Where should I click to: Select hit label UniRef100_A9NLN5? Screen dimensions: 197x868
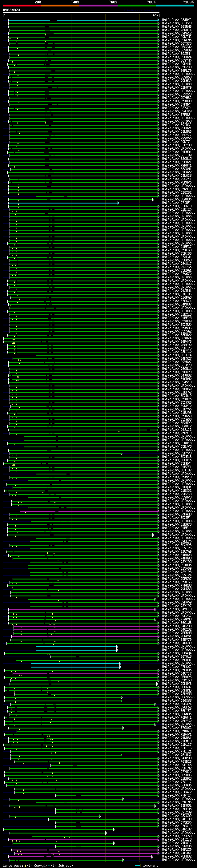[177, 40]
